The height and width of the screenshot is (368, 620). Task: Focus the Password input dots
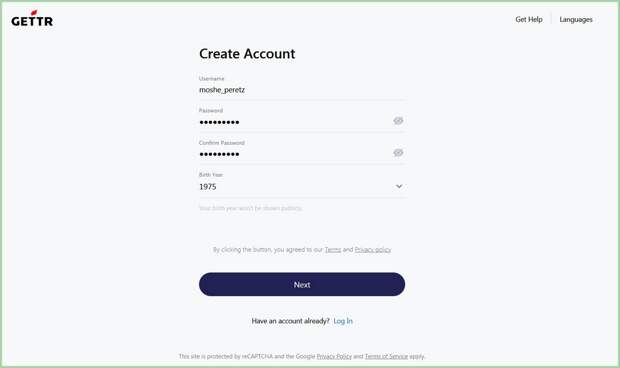coord(295,122)
